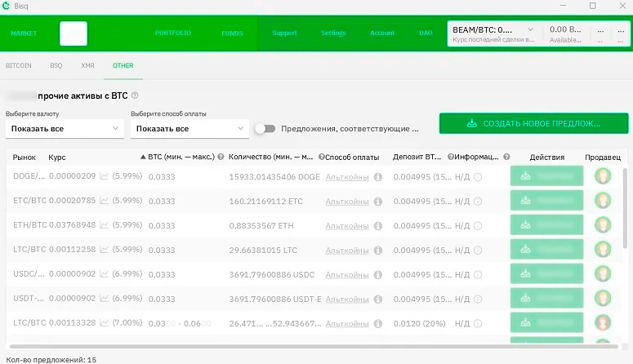Click the help icon beside the Депозит BT... header
The image size is (633, 364).
449,157
